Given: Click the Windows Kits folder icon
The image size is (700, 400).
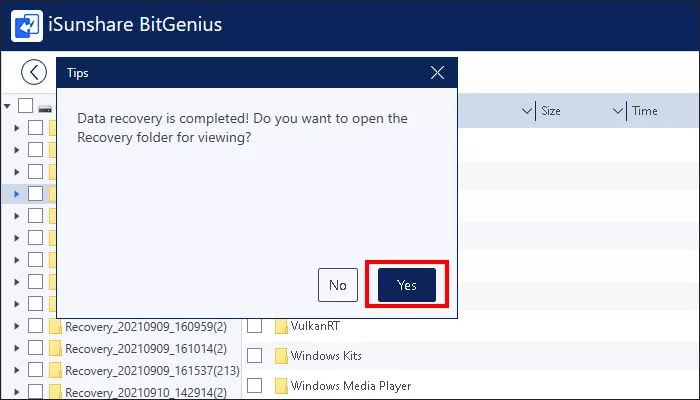Looking at the screenshot, I should [x=281, y=356].
